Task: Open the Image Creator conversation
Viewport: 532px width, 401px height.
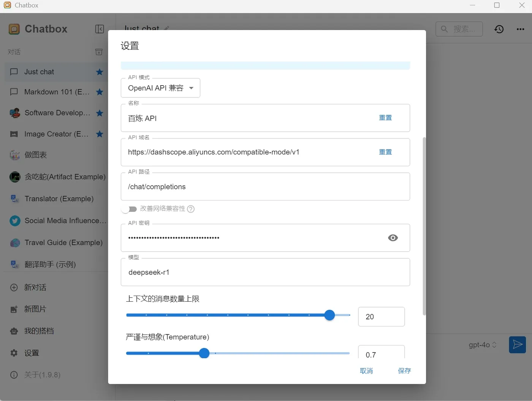Action: point(56,134)
